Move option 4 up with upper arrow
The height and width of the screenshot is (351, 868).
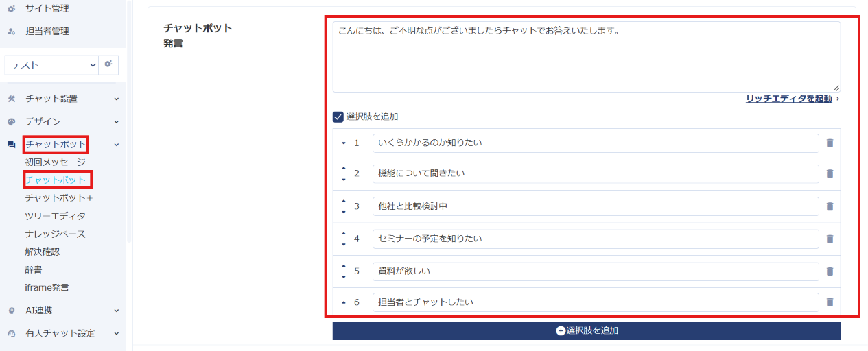coord(344,233)
